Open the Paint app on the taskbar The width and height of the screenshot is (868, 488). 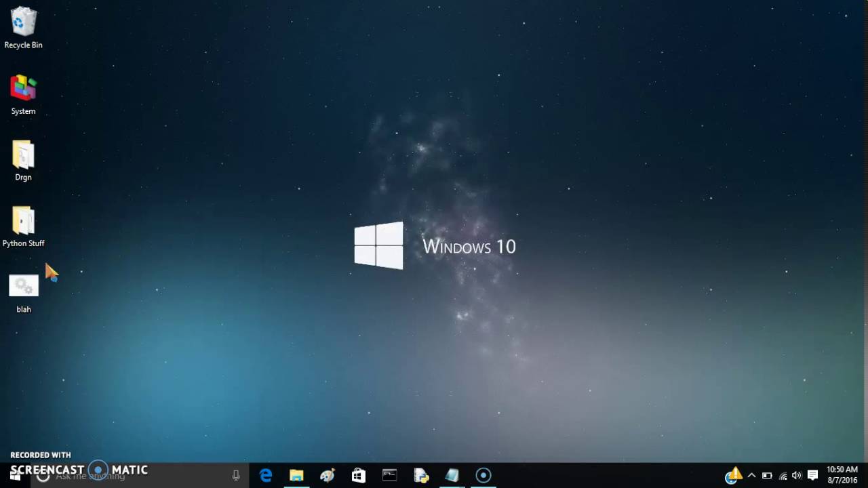click(x=328, y=476)
